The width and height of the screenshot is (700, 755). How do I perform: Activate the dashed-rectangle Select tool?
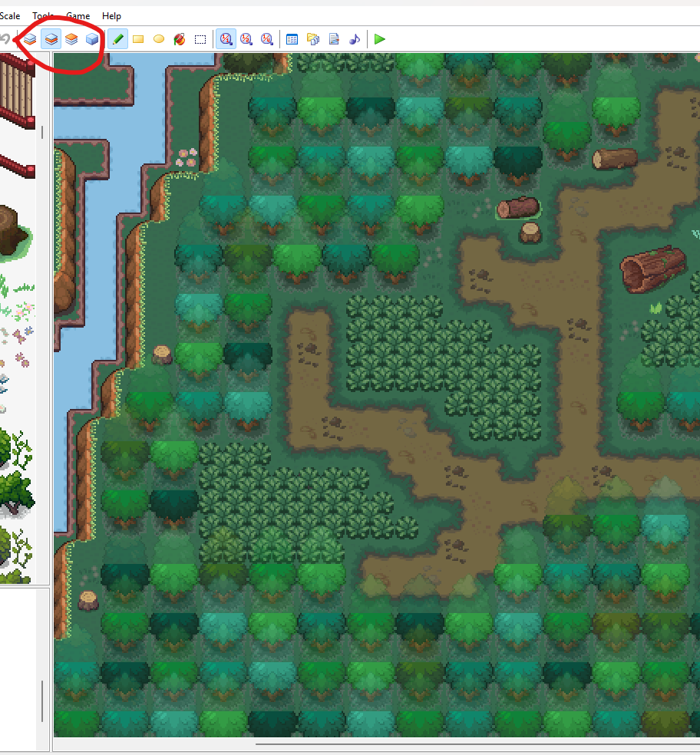point(200,39)
